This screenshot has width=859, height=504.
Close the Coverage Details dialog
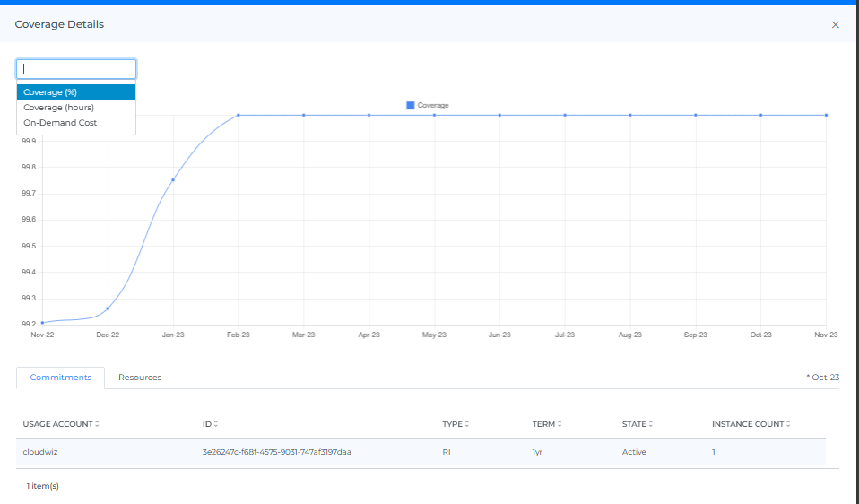point(836,25)
